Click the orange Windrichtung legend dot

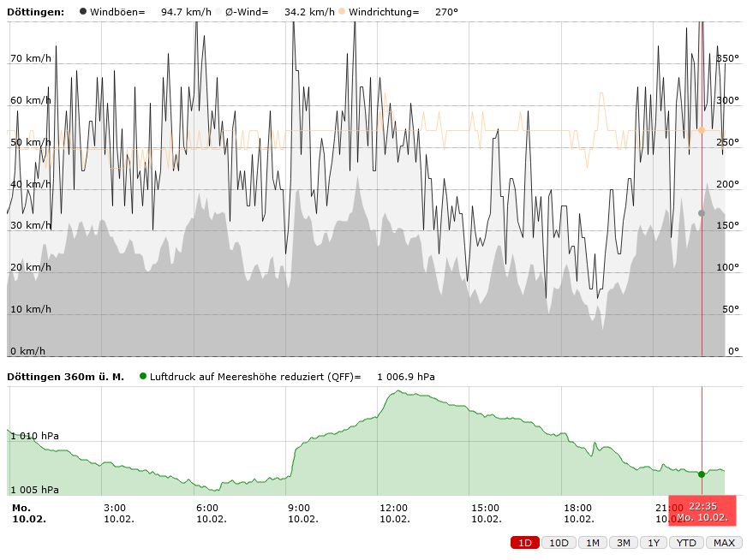[341, 12]
